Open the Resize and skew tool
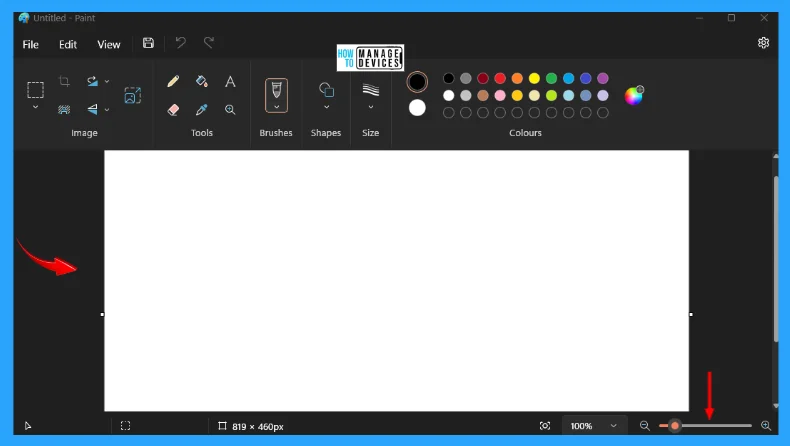 coord(133,95)
